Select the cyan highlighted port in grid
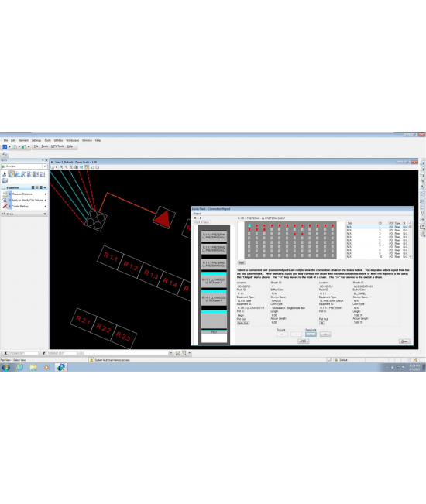 click(249, 225)
